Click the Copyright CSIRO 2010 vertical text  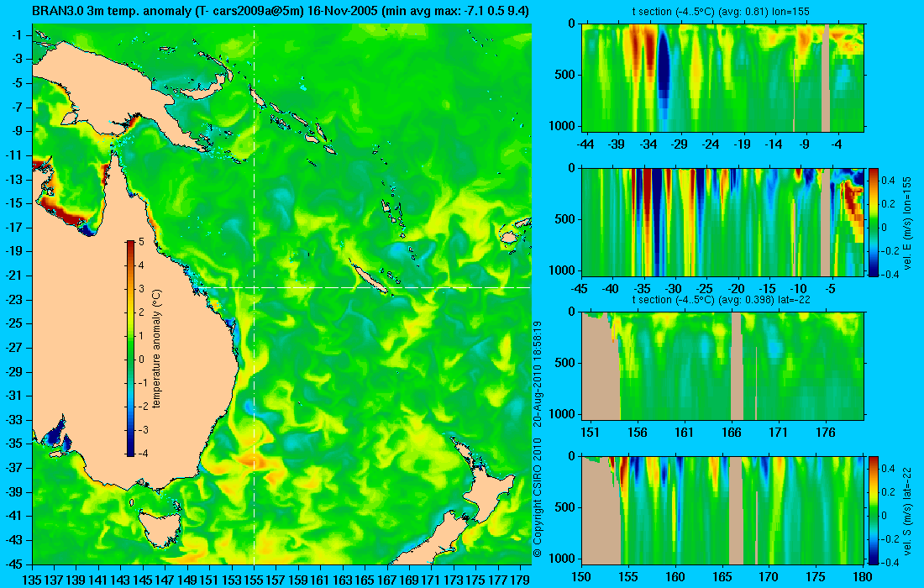[x=537, y=498]
